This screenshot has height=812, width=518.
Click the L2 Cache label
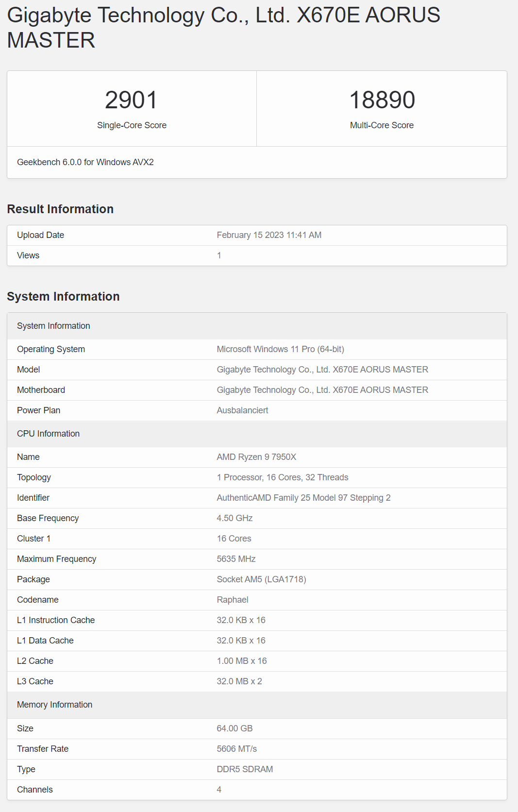(35, 661)
